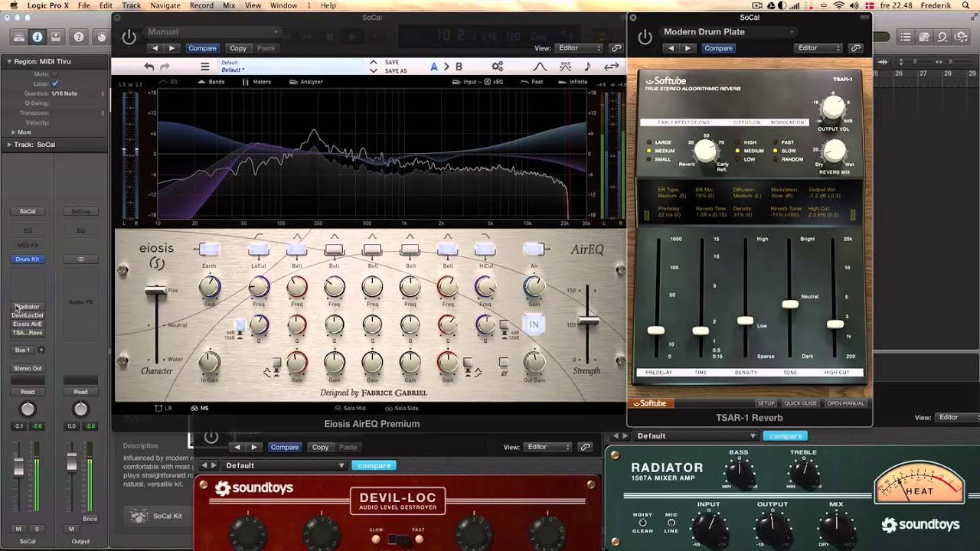Toggle AirEQ Earth band button
Viewport: 980px width, 551px height.
(208, 249)
